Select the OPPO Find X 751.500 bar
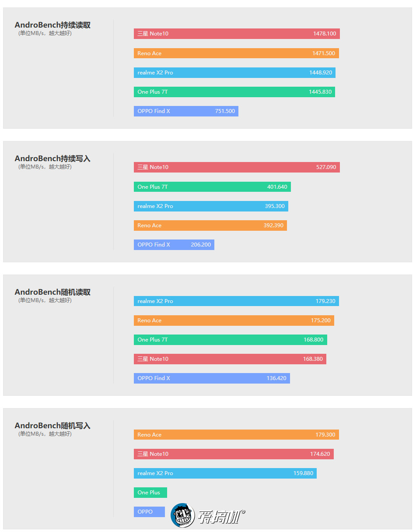Viewport: 416px width, 532px height. 186,111
